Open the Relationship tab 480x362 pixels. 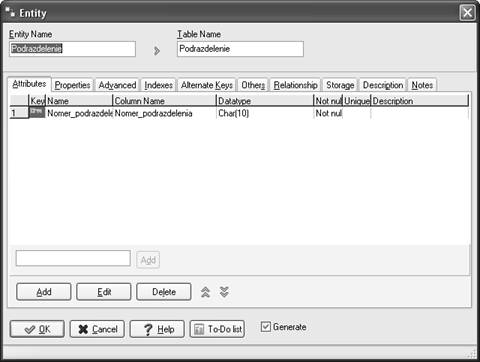coord(295,85)
